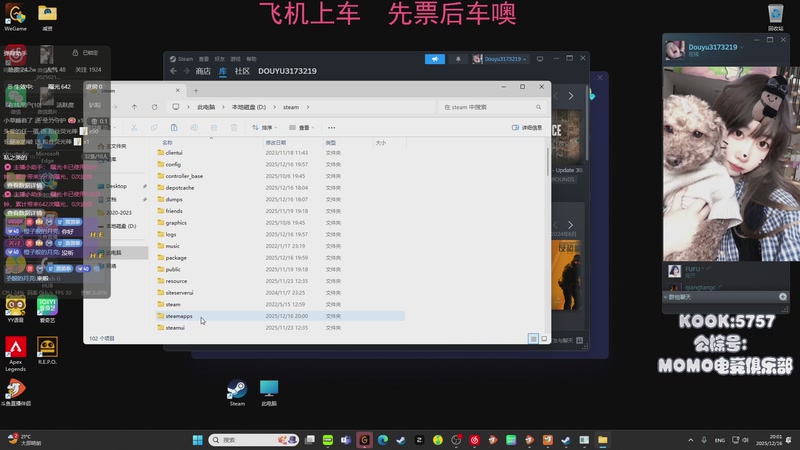Open Steam menu in Steam window
800x450 pixels.
click(x=182, y=59)
